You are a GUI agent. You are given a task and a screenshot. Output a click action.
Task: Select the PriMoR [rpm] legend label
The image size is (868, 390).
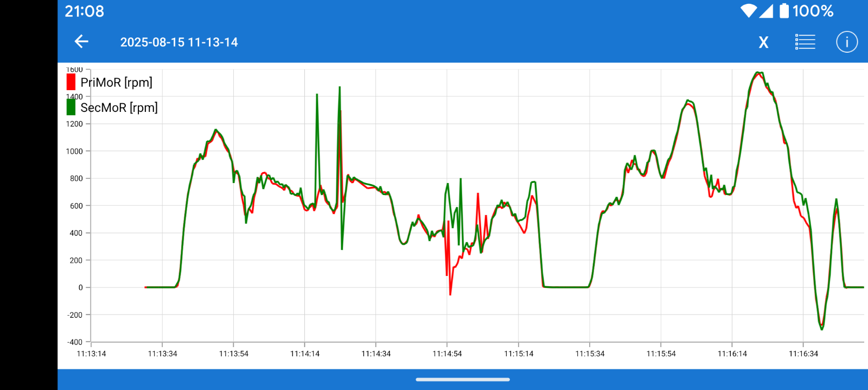pos(117,83)
